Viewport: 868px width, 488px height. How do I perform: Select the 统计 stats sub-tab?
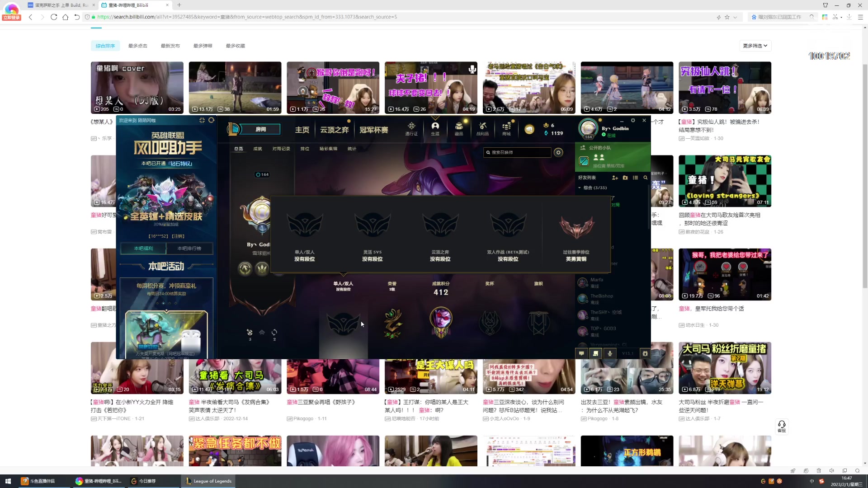point(352,149)
